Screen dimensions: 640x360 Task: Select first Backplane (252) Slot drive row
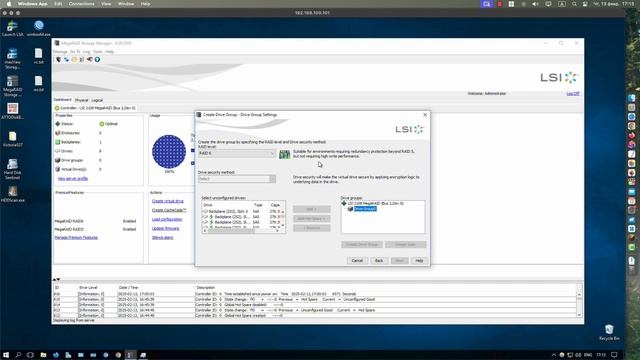click(243, 211)
